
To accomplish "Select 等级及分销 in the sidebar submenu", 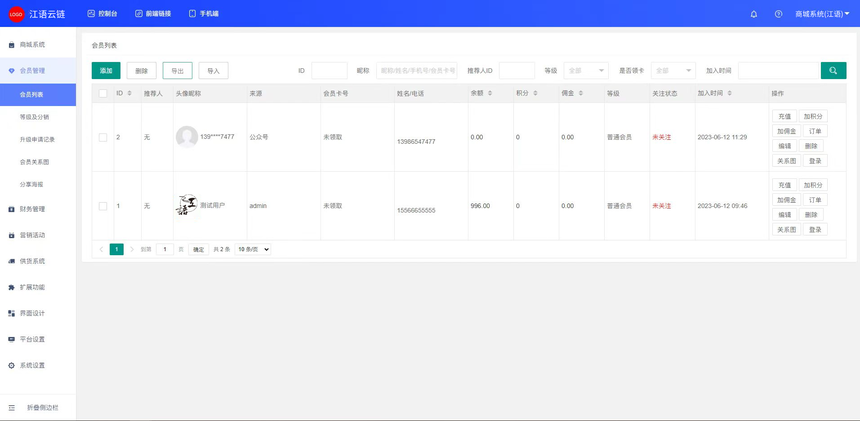I will 33,117.
